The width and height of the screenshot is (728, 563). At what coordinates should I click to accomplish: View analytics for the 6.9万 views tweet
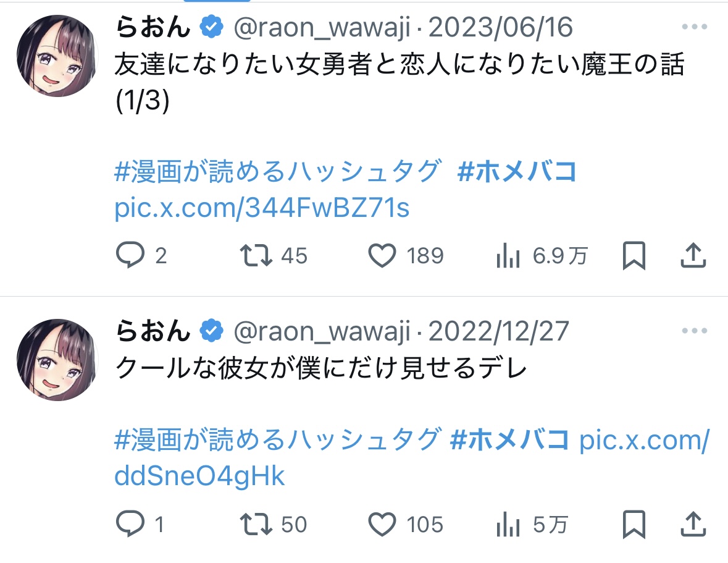[x=508, y=255]
